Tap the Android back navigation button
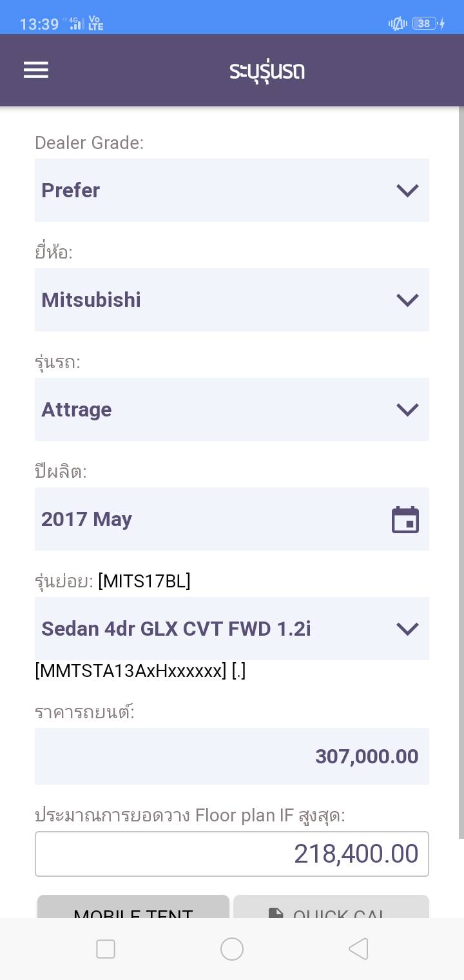The image size is (464, 980). point(358,949)
